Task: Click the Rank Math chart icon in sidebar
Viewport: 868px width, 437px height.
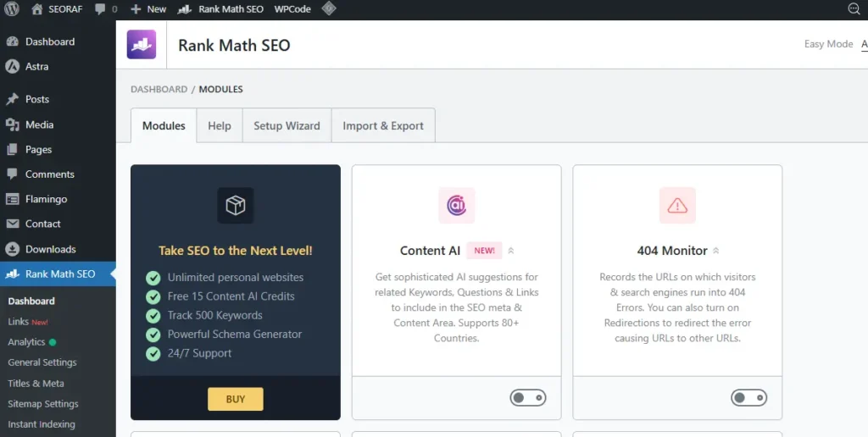Action: click(12, 274)
